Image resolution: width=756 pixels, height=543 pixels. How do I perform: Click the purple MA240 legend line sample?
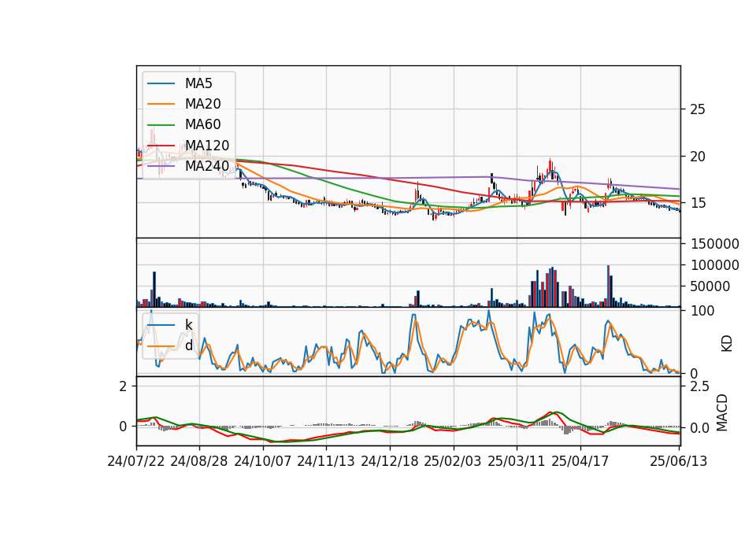(x=161, y=166)
